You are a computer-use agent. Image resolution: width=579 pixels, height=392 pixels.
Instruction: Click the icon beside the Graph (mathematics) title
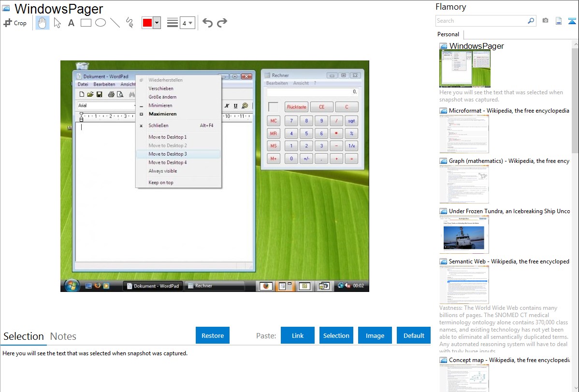click(x=443, y=161)
